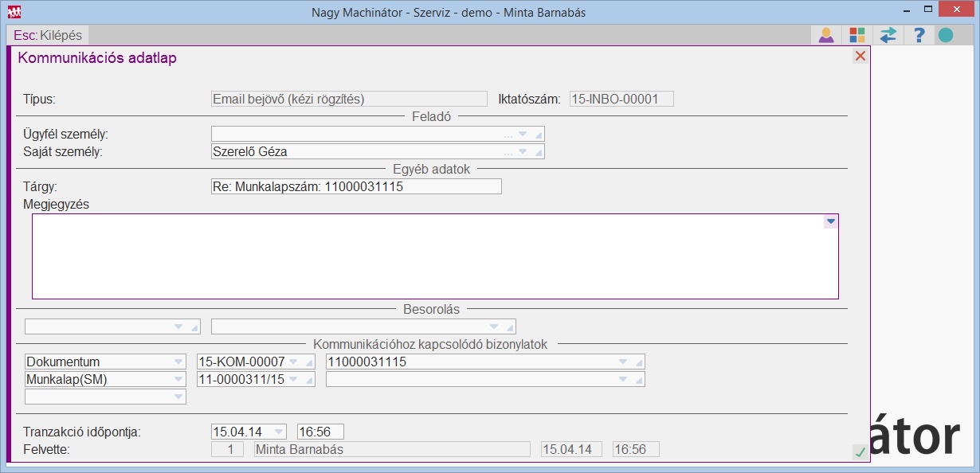Open dropdown of the 11000031115 document field
This screenshot has width=980, height=473.
(x=623, y=362)
